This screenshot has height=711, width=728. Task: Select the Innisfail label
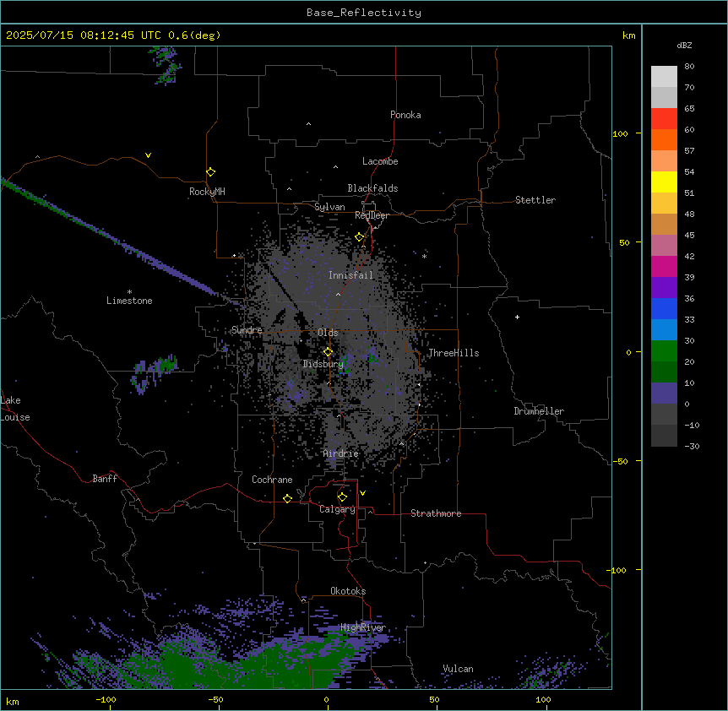[x=351, y=275]
